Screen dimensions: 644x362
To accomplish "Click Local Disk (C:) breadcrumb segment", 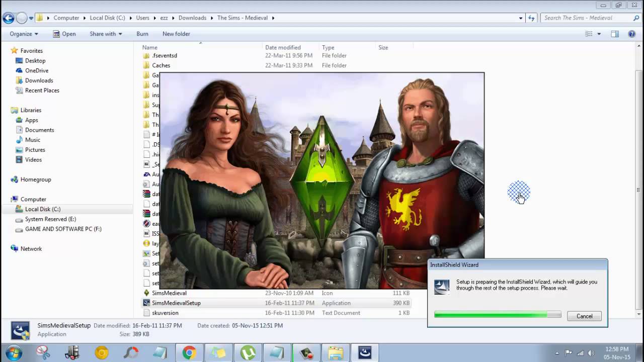I will tap(107, 18).
